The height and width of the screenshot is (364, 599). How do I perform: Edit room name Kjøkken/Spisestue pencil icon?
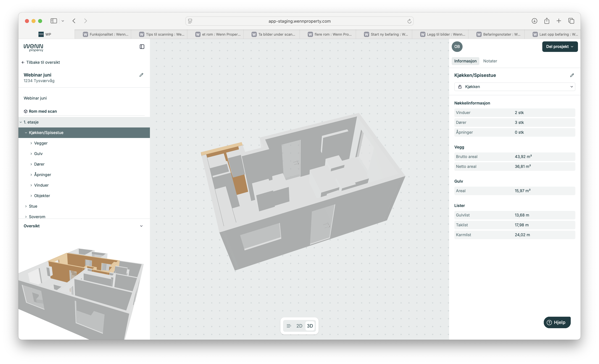tap(572, 75)
